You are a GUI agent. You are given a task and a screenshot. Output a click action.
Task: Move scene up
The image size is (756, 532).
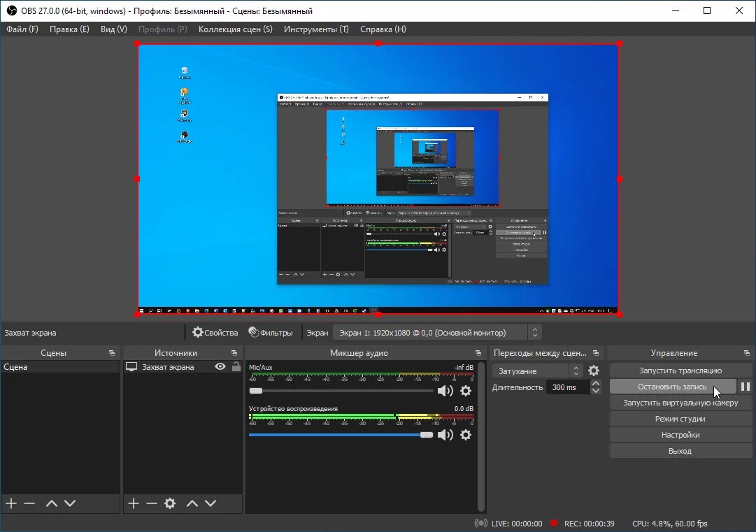tap(52, 503)
